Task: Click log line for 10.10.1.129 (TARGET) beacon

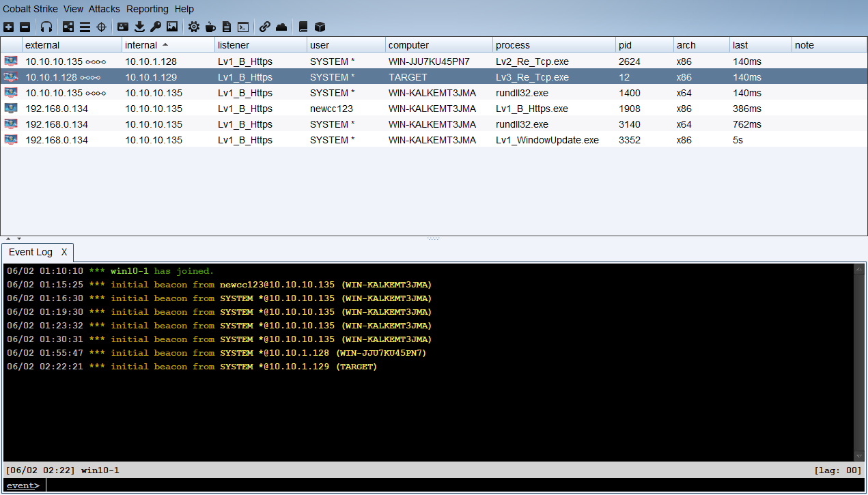Action: tap(192, 367)
